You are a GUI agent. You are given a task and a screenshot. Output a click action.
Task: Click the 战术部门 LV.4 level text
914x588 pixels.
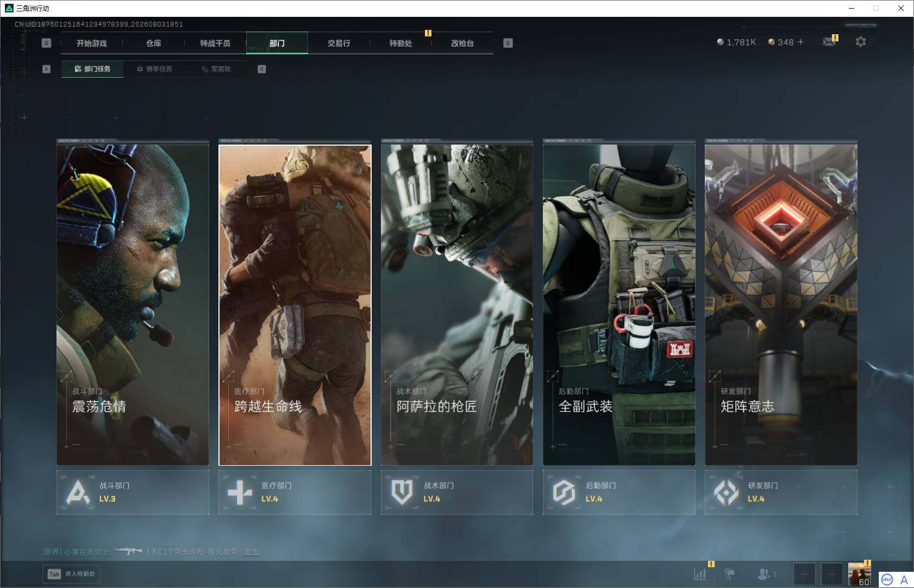pyautogui.click(x=432, y=499)
